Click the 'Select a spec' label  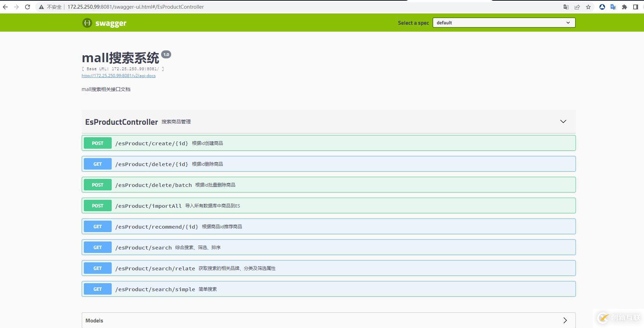[413, 23]
